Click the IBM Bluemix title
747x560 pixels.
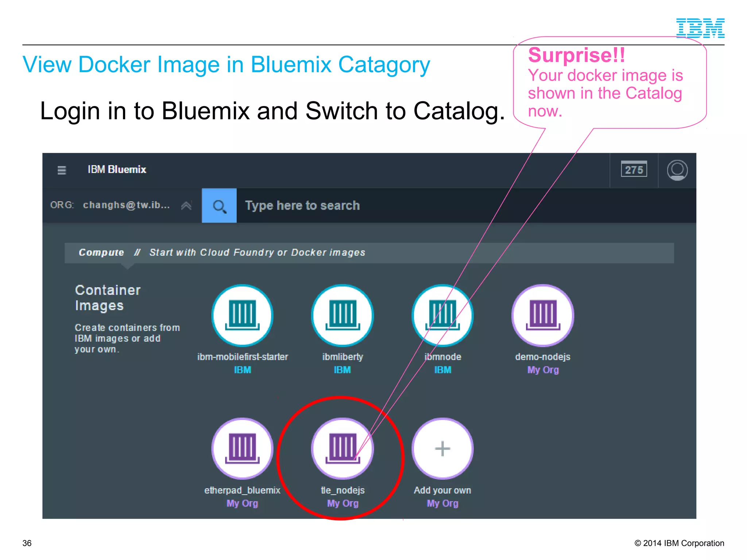click(x=117, y=170)
